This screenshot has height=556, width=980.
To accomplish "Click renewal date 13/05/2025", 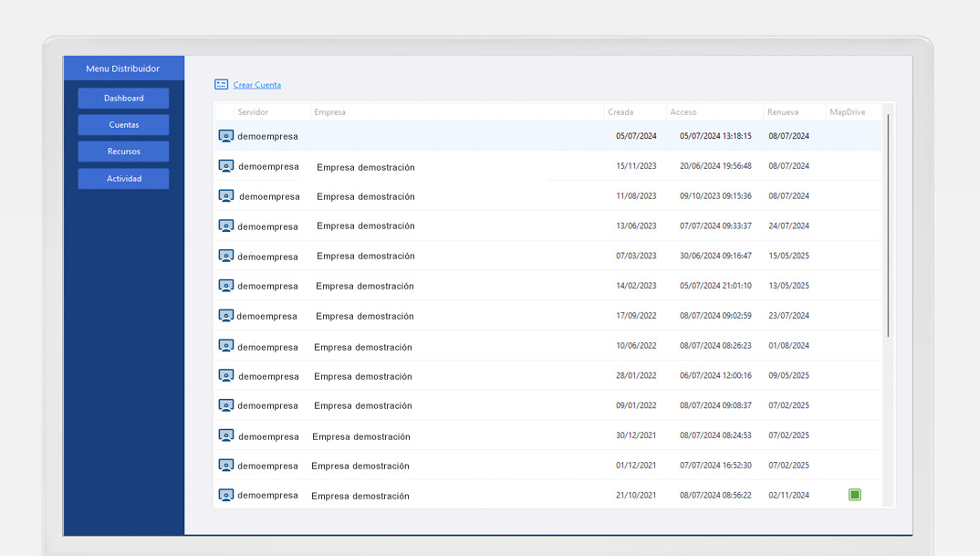I will 788,286.
